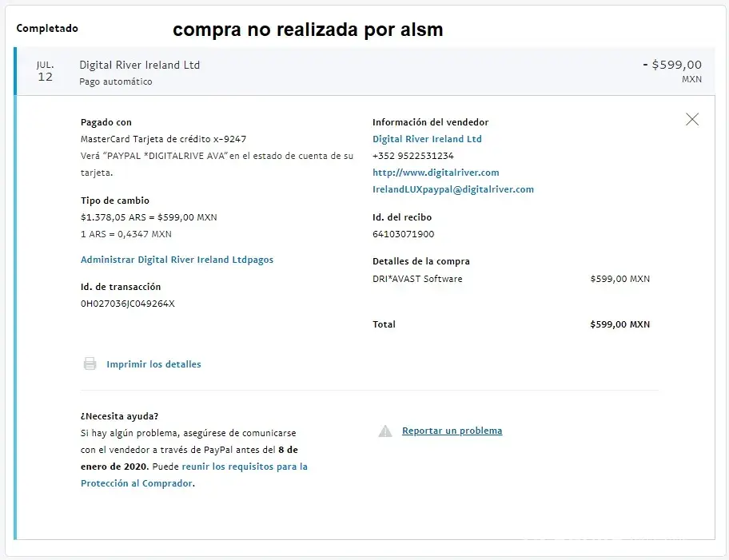The height and width of the screenshot is (560, 729).
Task: Click IrelandLUXpaypal@digitalriver.com email link
Action: pyautogui.click(x=453, y=189)
